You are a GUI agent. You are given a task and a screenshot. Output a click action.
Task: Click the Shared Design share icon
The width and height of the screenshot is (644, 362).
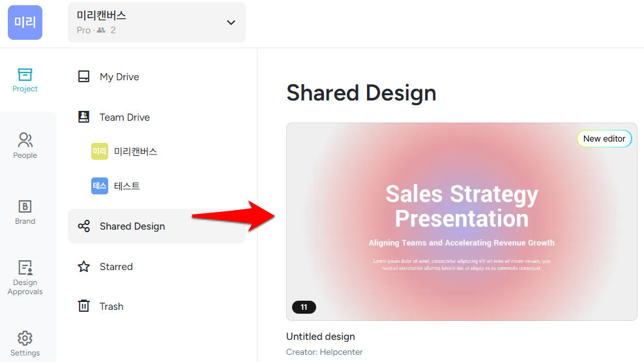point(83,226)
